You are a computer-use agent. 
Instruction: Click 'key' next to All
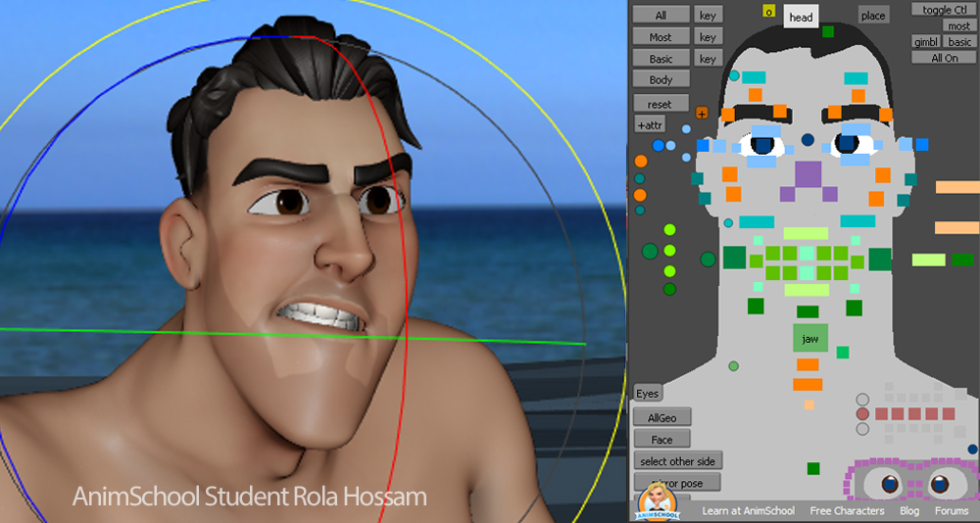coord(708,15)
